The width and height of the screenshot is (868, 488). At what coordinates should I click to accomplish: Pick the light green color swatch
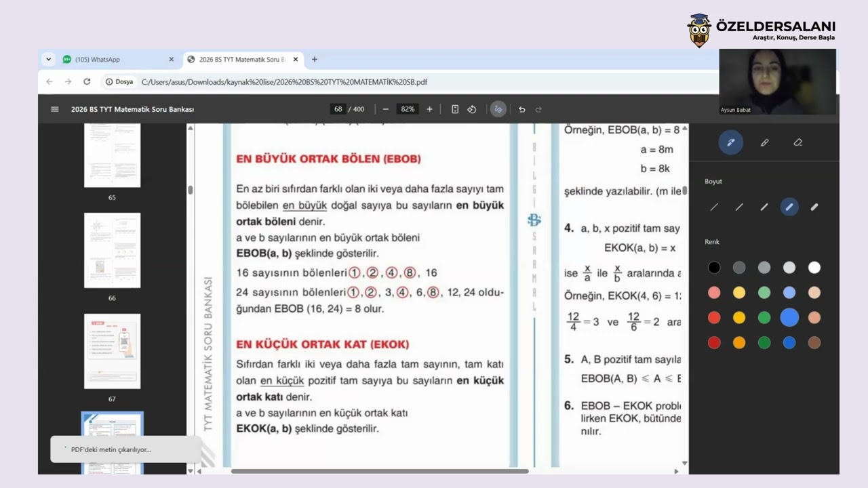coord(764,293)
